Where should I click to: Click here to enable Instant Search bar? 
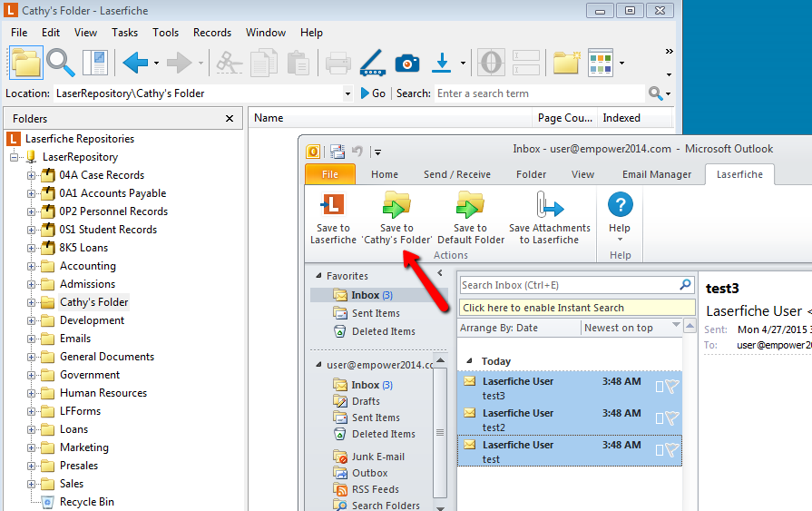click(x=577, y=308)
